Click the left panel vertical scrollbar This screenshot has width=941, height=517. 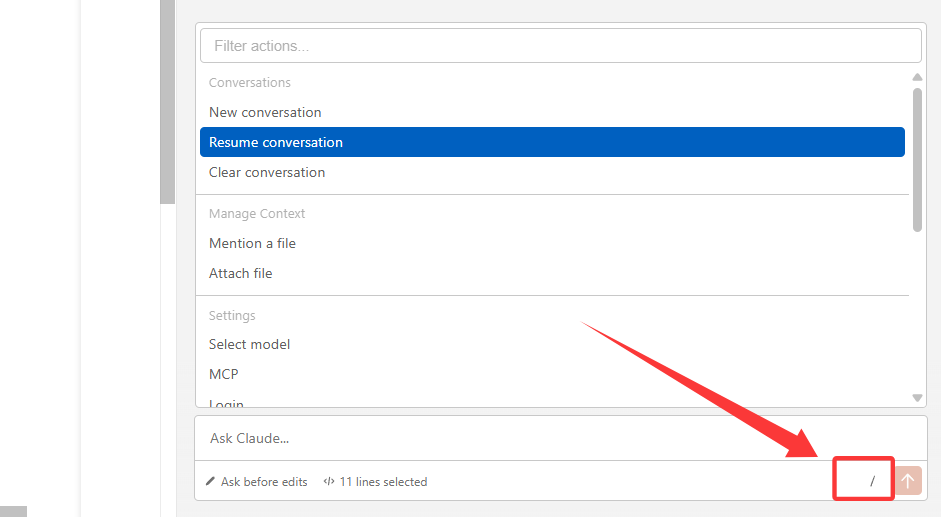[x=167, y=100]
